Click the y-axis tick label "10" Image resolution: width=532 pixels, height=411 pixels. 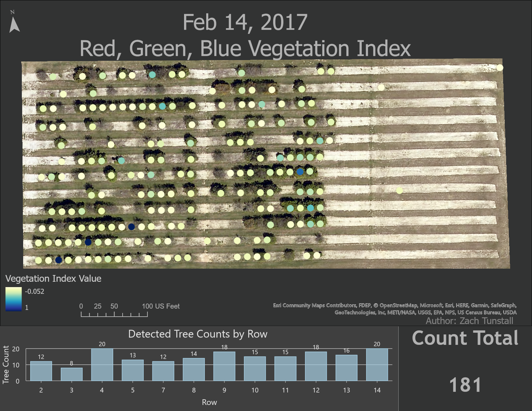16,365
